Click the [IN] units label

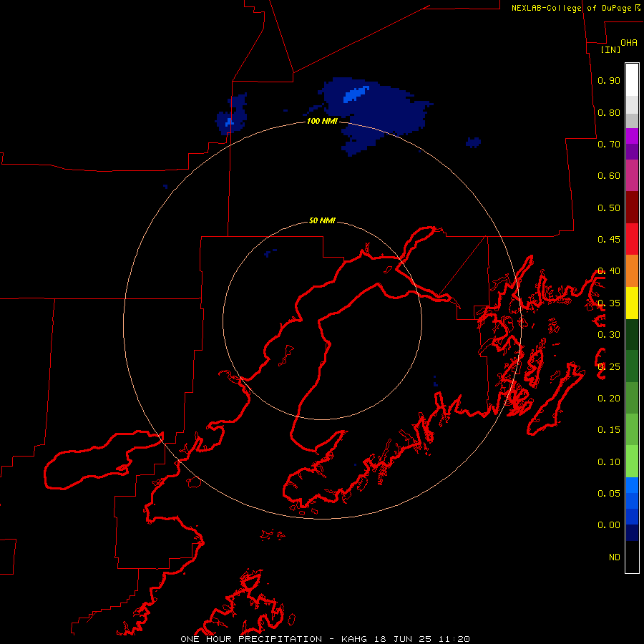point(610,49)
